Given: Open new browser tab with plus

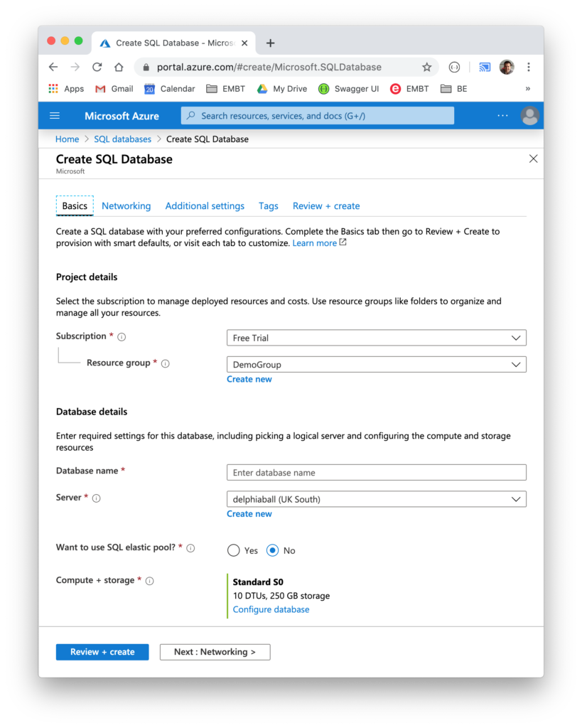Looking at the screenshot, I should pyautogui.click(x=270, y=43).
